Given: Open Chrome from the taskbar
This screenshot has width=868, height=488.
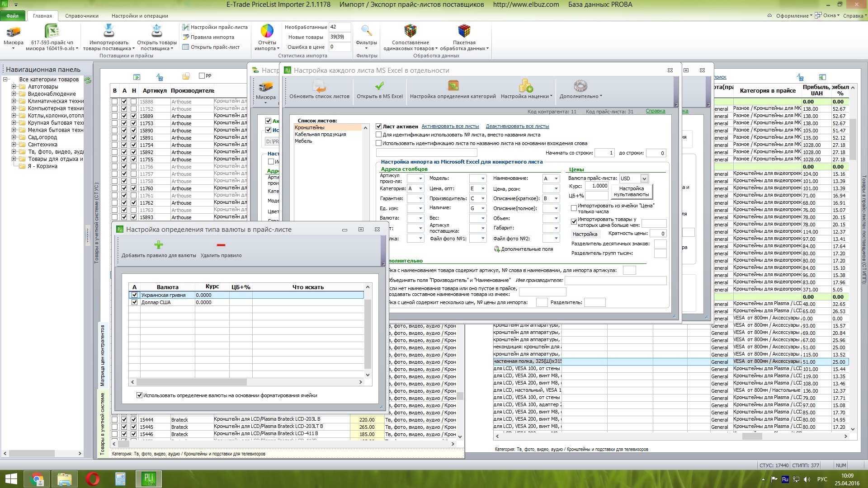Looking at the screenshot, I should pyautogui.click(x=37, y=479).
